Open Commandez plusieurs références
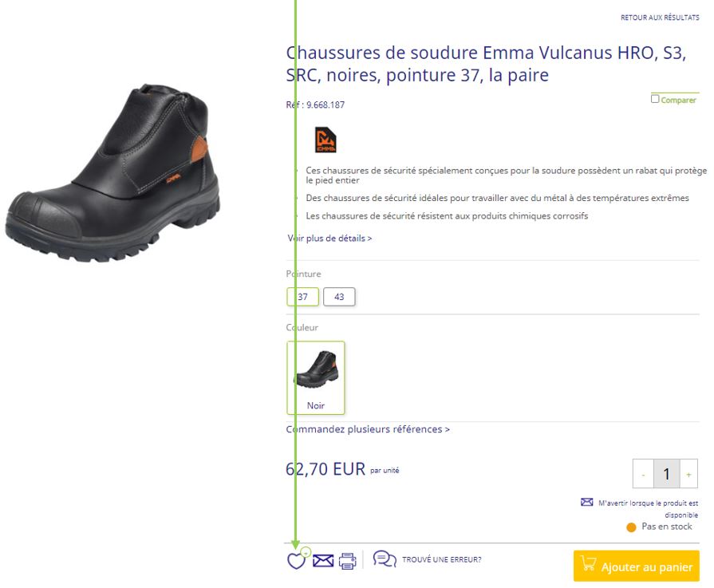Viewport: 714px width, 588px height. 368,429
